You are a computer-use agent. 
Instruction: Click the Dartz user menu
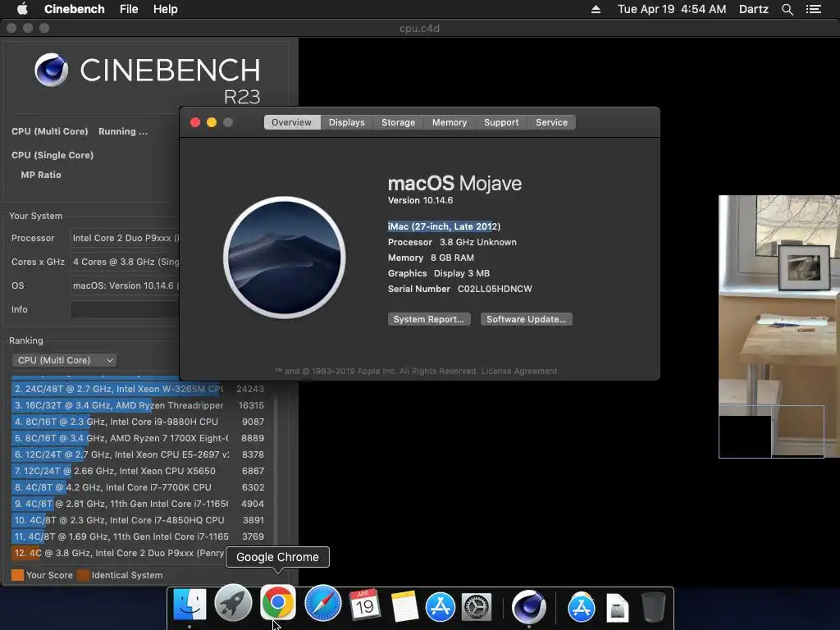click(x=753, y=9)
